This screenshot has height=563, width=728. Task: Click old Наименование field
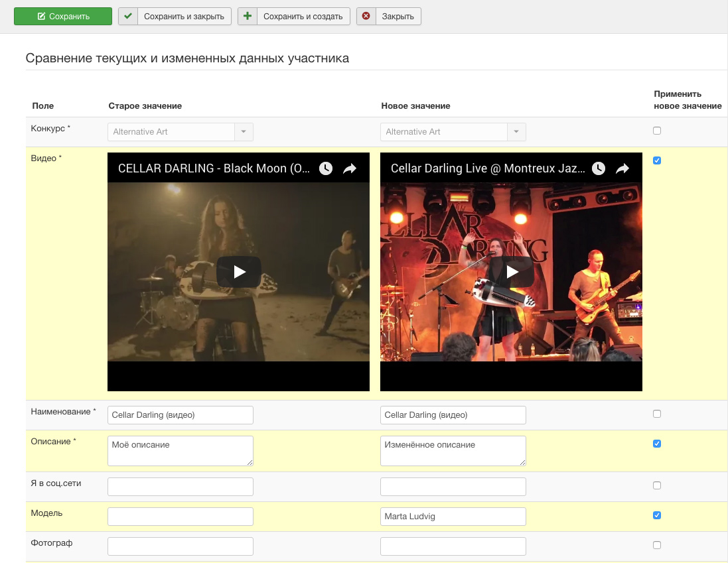180,415
